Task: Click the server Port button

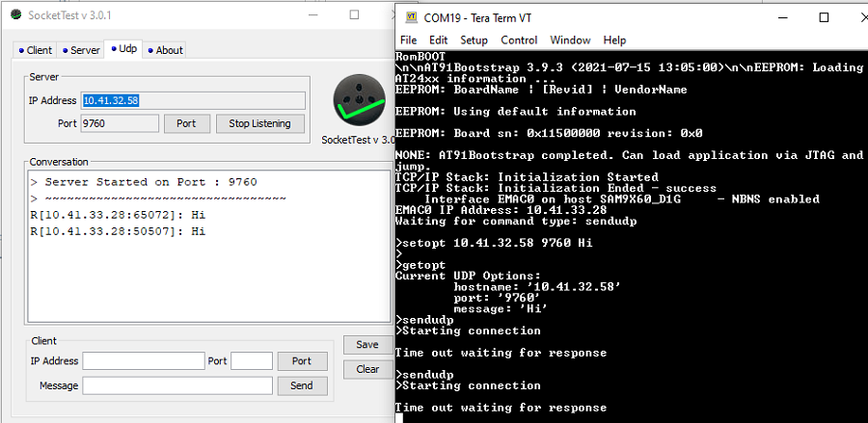Action: [x=186, y=123]
